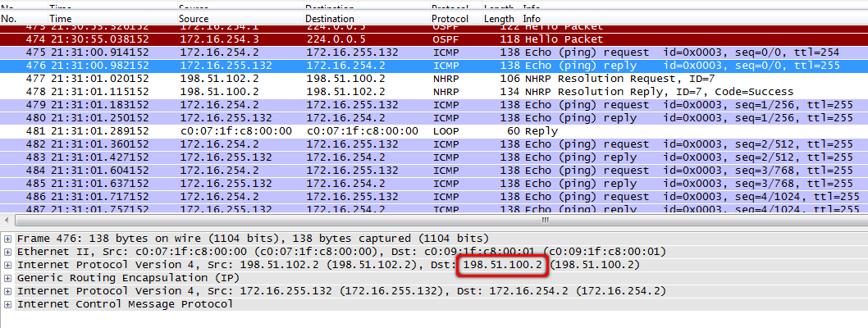Sort by the Info column header

coord(694,19)
